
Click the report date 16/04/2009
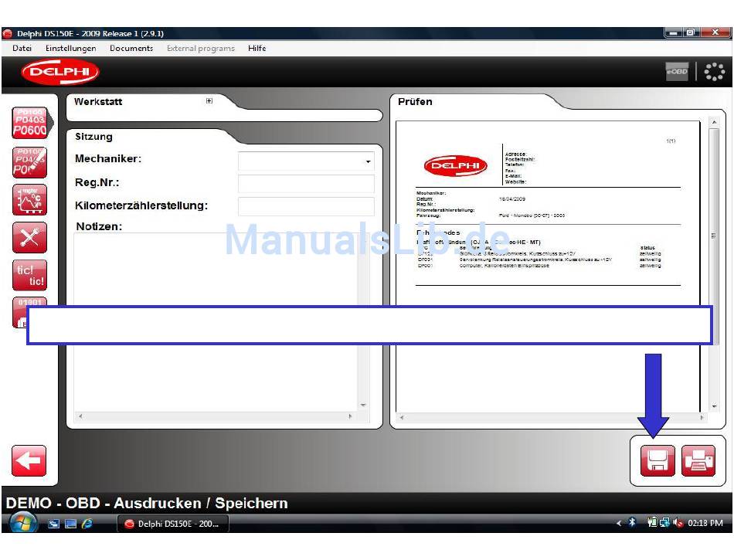coord(512,199)
